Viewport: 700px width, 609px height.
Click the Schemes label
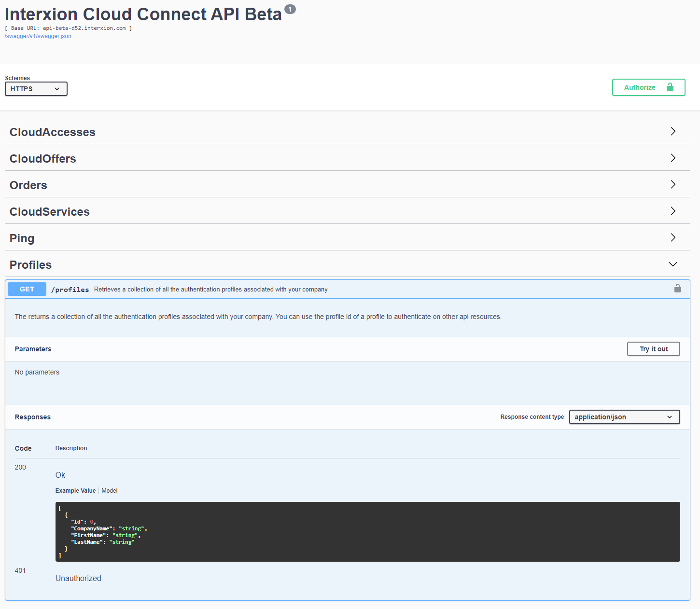17,78
